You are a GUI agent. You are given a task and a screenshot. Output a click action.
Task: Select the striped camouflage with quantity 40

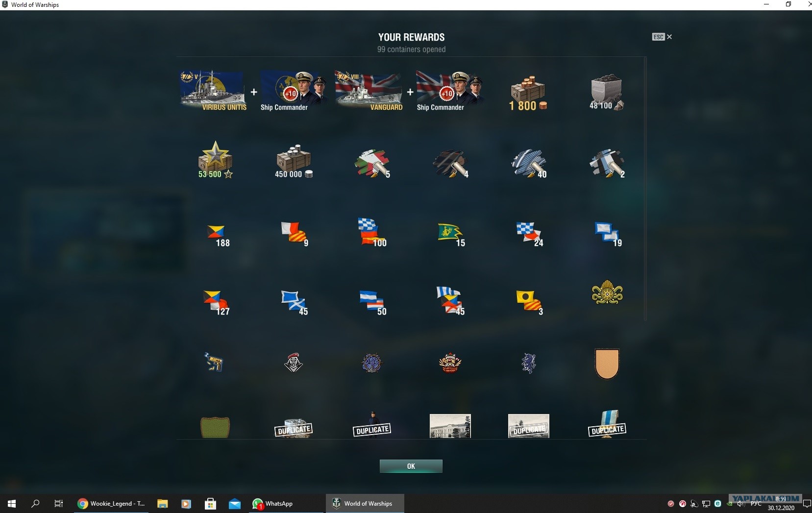tap(529, 163)
